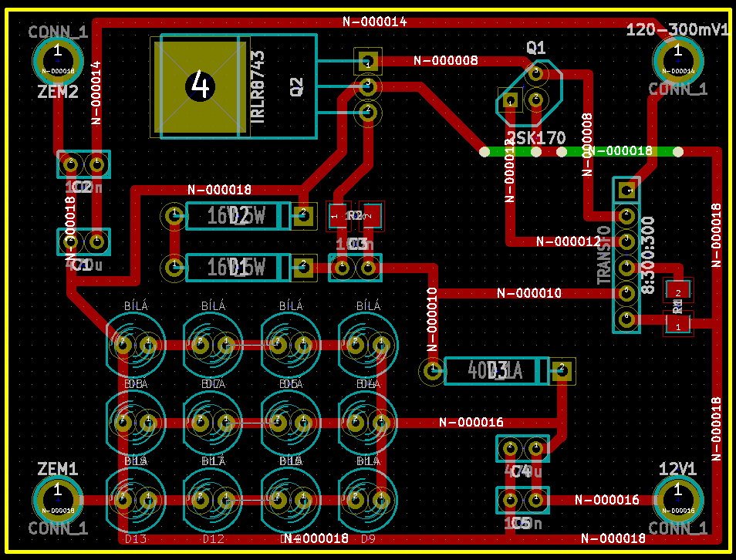This screenshot has width=736, height=560.
Task: Select the C3 capacitor below R2
Action: tap(355, 268)
